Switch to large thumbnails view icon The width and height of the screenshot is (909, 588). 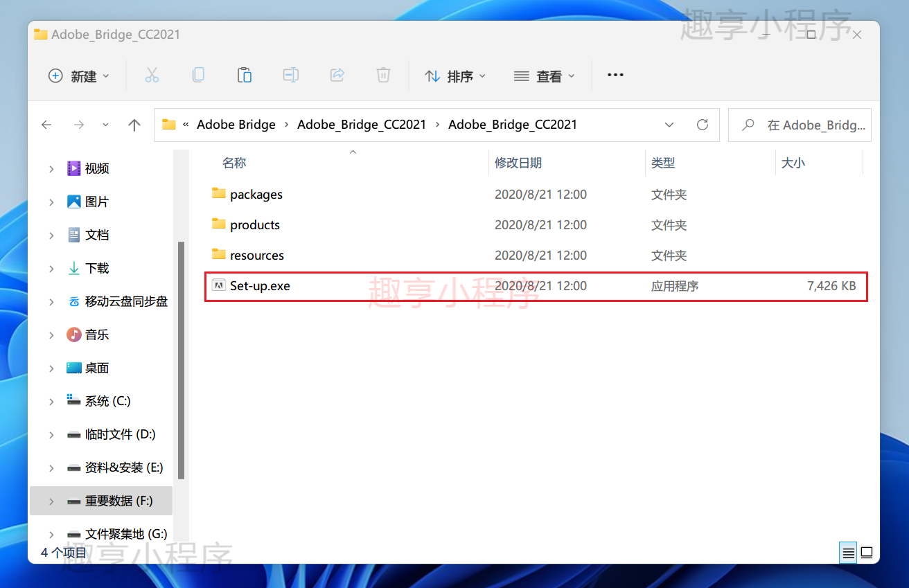click(867, 553)
